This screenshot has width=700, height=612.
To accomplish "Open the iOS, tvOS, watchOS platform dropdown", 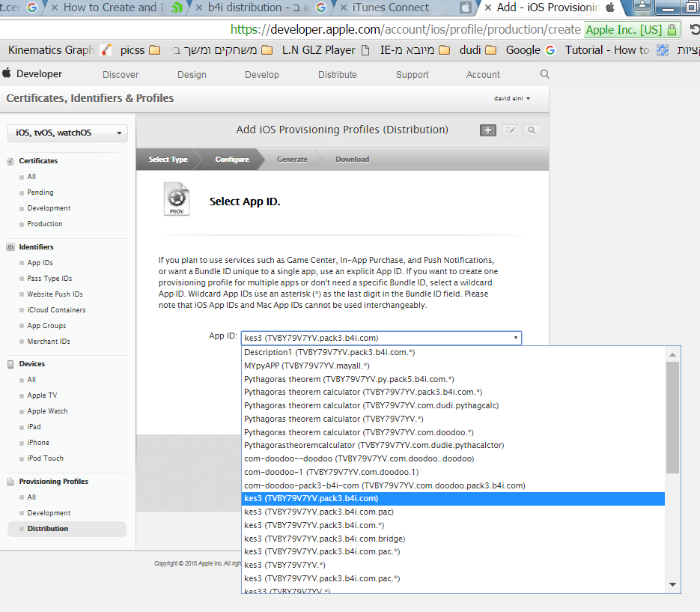I will click(68, 133).
